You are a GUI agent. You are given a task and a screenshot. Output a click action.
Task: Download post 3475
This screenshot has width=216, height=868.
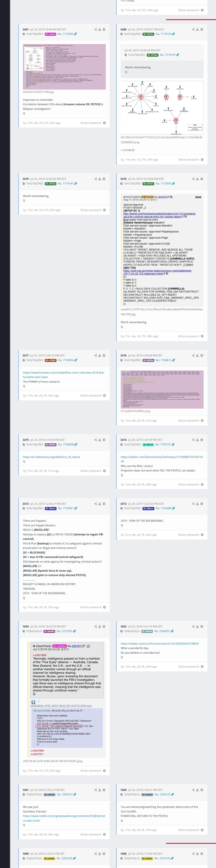[x=99, y=440]
